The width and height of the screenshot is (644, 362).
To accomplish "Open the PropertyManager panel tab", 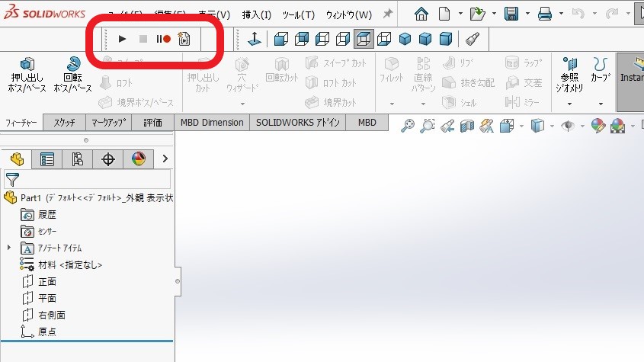I will [47, 159].
